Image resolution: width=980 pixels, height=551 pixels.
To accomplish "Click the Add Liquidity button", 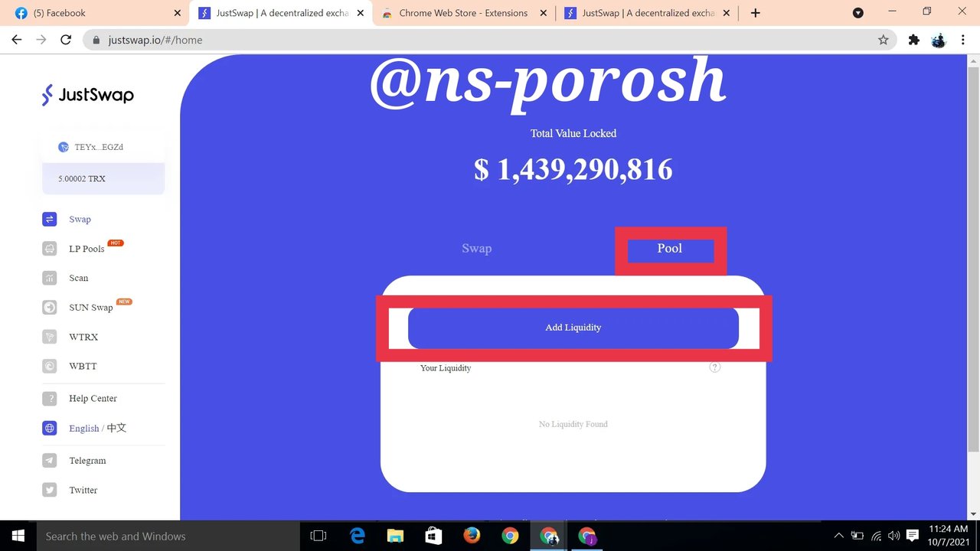I will tap(573, 328).
